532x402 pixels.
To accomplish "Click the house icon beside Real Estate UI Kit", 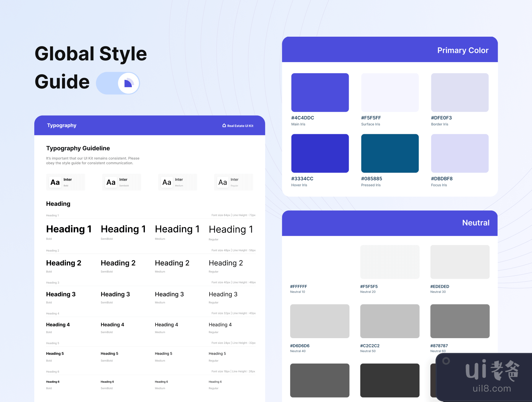I will point(224,125).
